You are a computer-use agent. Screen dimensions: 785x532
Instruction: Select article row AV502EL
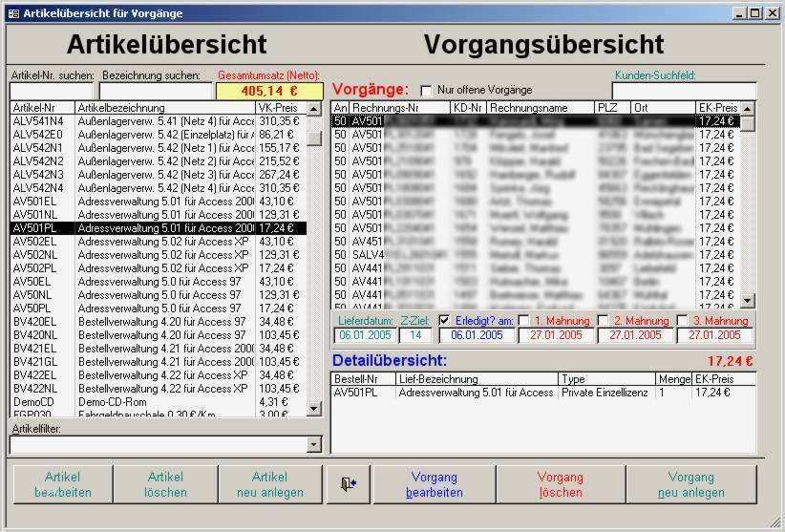(x=159, y=242)
